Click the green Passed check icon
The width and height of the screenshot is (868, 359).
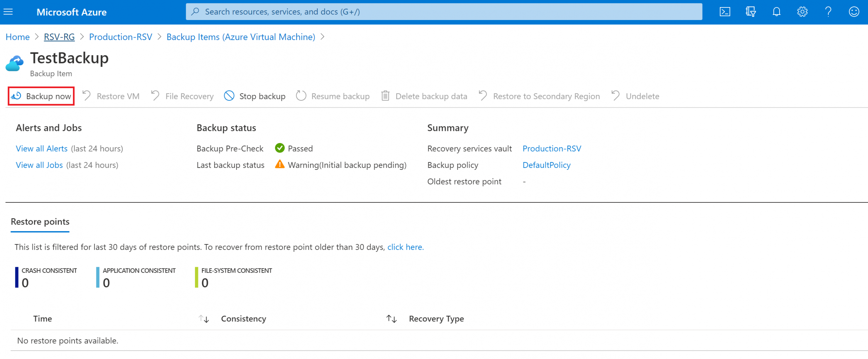coord(280,148)
